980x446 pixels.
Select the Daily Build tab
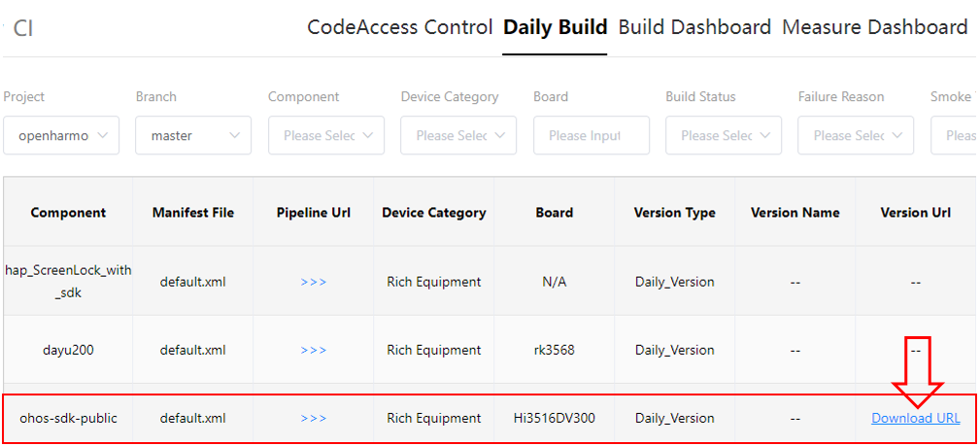point(555,27)
